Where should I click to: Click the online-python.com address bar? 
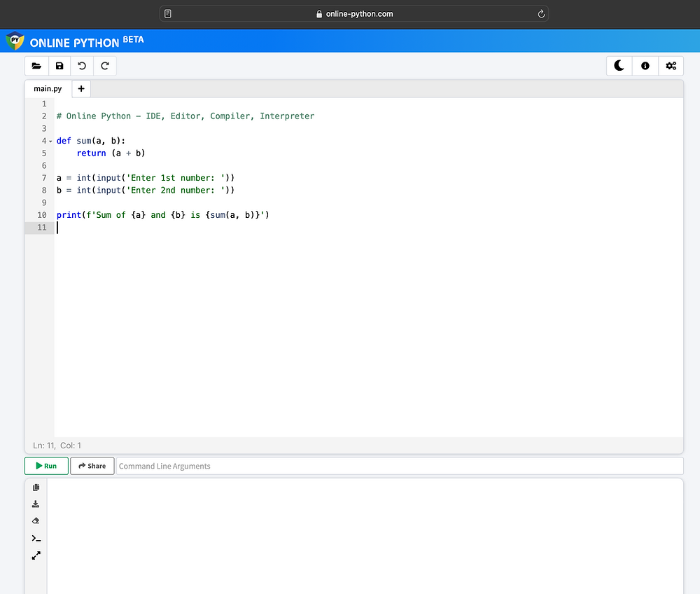click(354, 14)
